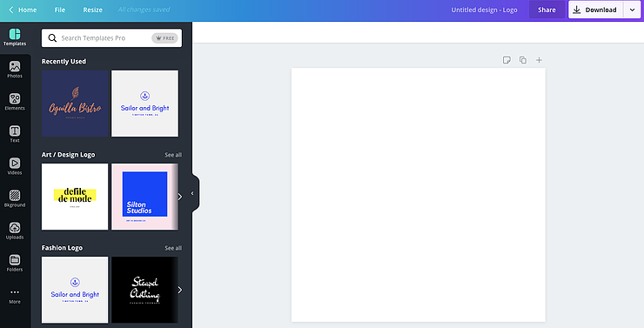Select the Text sidebar tool
The width and height of the screenshot is (644, 328).
coord(15,134)
